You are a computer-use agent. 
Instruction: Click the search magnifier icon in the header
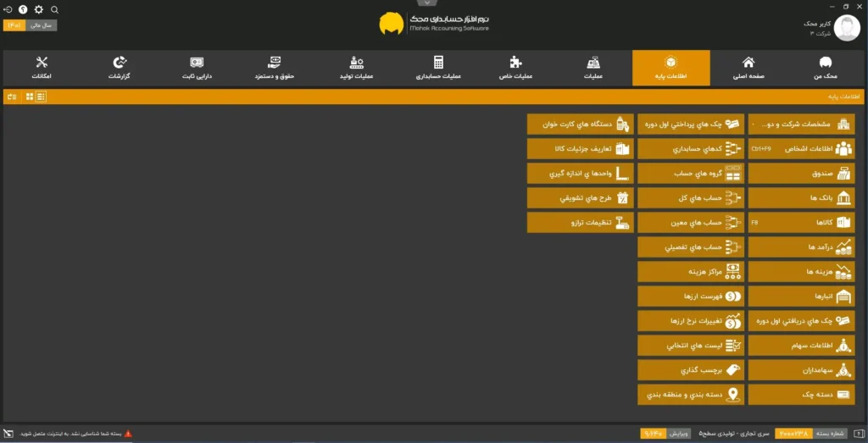point(55,9)
